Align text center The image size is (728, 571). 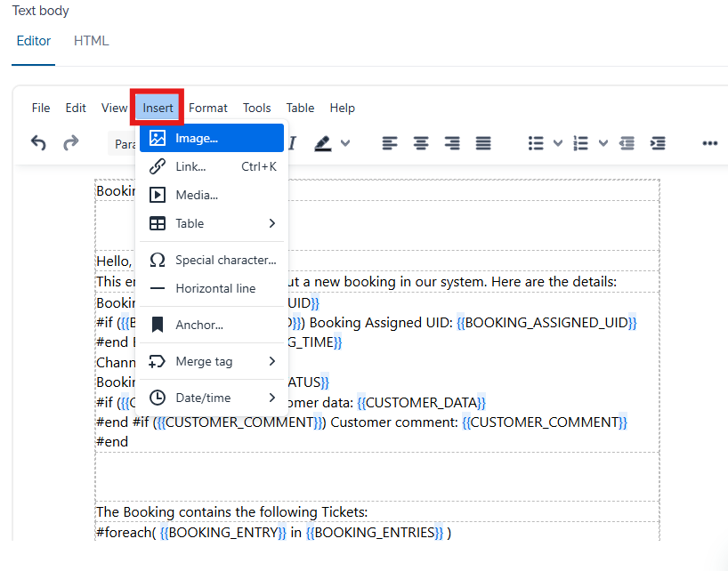tap(421, 143)
